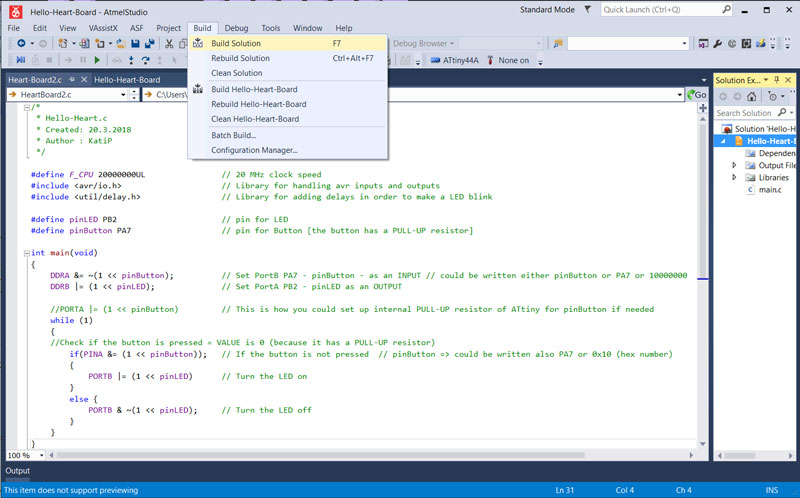This screenshot has height=498, width=800.
Task: Open the ASF menu
Action: click(137, 28)
